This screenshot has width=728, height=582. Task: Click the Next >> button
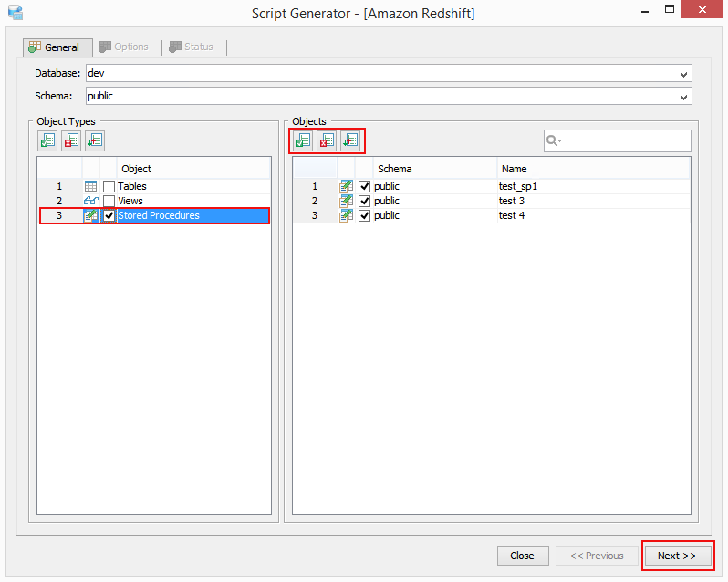(x=678, y=556)
